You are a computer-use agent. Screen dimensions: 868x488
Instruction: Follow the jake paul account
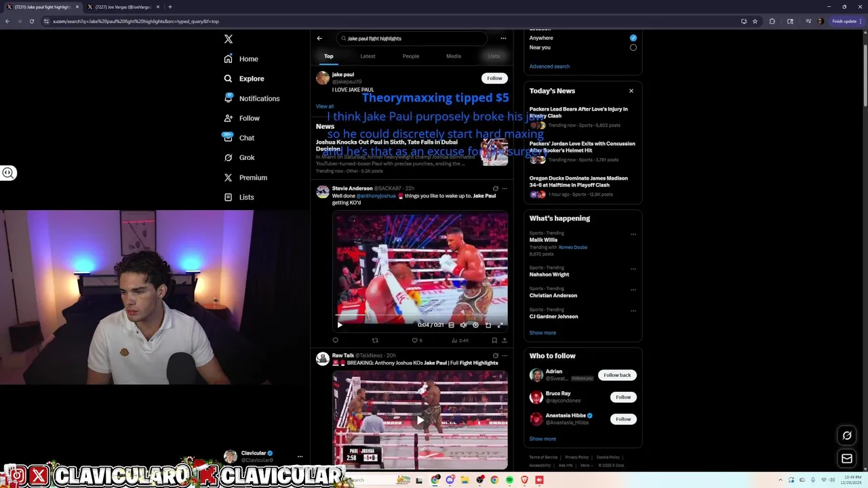494,78
